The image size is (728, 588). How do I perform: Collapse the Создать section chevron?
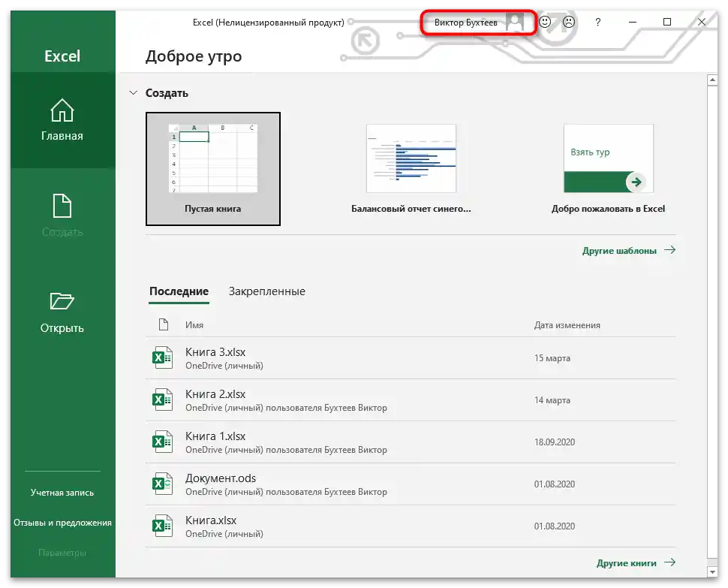click(x=134, y=92)
